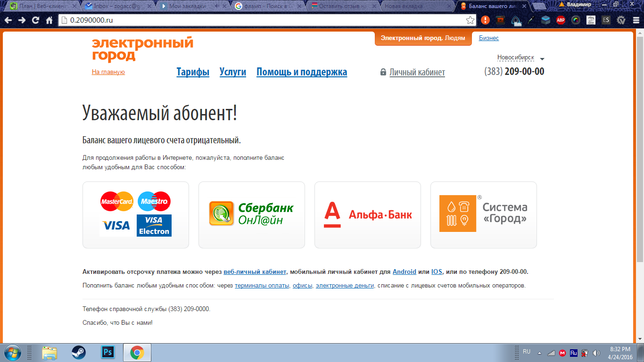Open the Chrome hamburger menu
Image resolution: width=644 pixels, height=362 pixels.
pos(635,20)
